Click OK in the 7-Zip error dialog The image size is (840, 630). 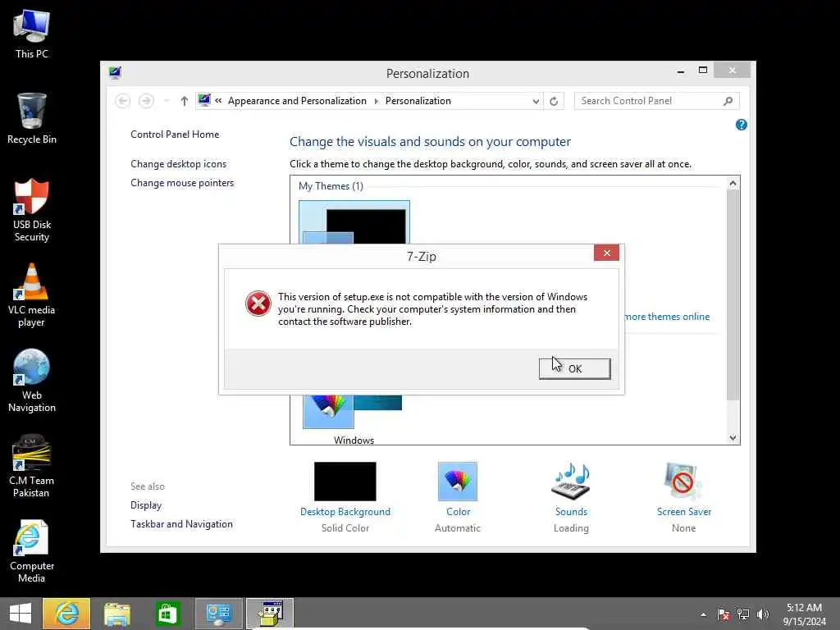coord(574,368)
